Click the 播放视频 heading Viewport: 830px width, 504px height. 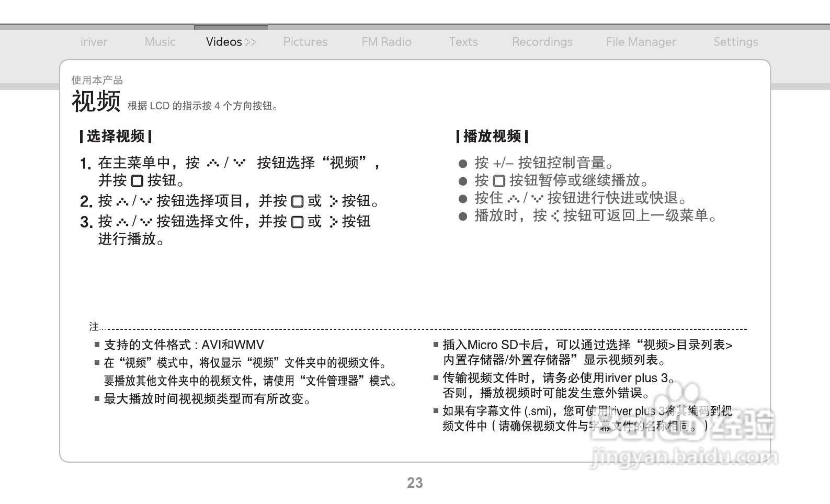492,136
